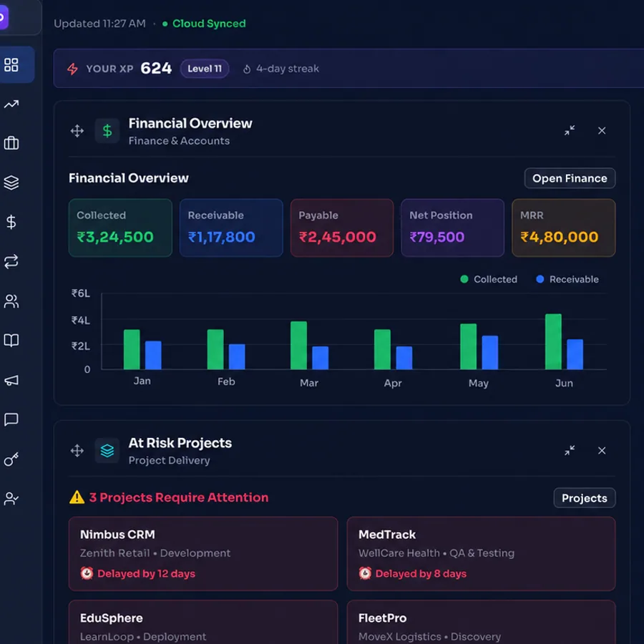
Task: Grab the At Risk Projects move handle
Action: (77, 451)
